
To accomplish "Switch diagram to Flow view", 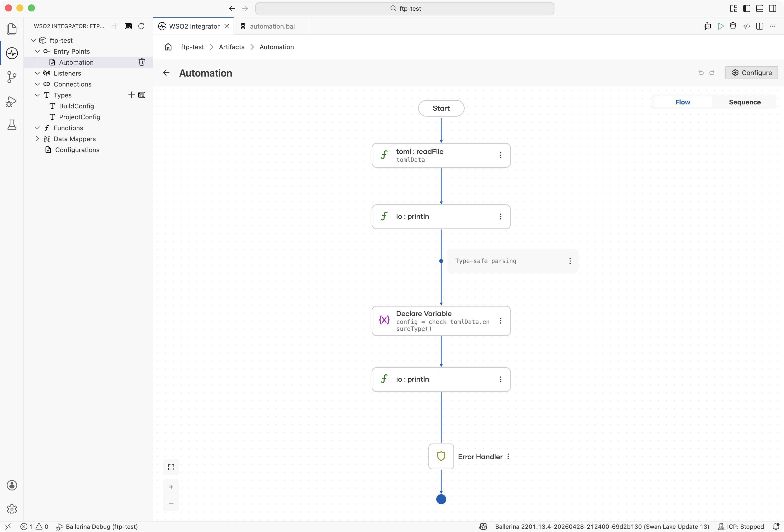I will tap(683, 102).
